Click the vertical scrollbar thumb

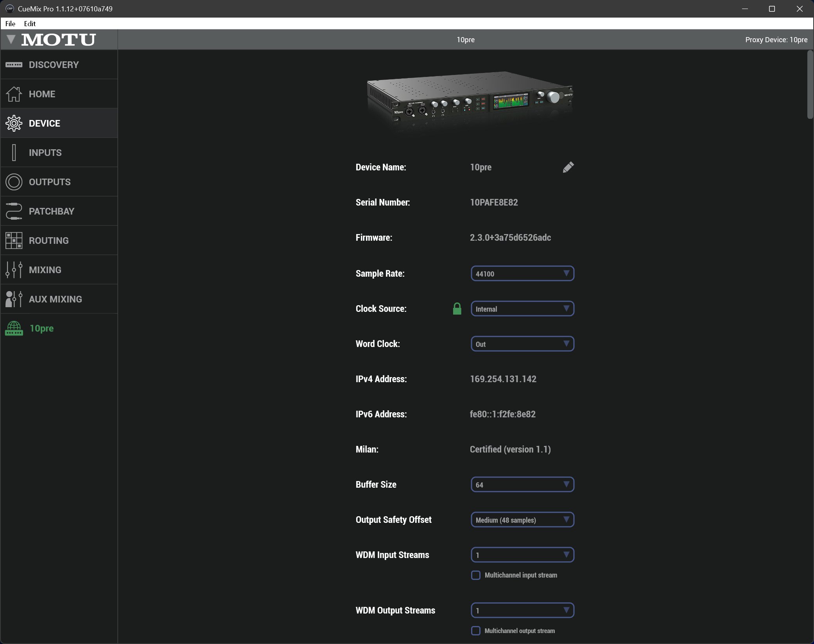point(810,84)
